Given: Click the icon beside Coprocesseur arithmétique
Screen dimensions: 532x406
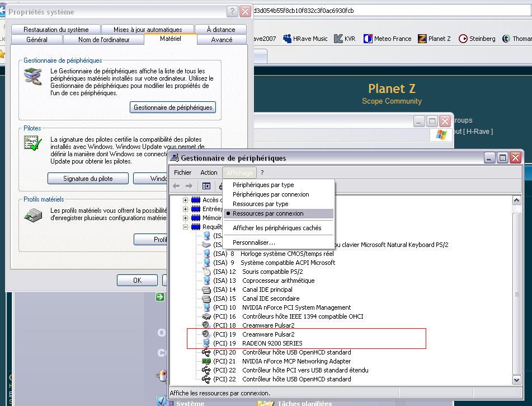Looking at the screenshot, I should tap(206, 281).
